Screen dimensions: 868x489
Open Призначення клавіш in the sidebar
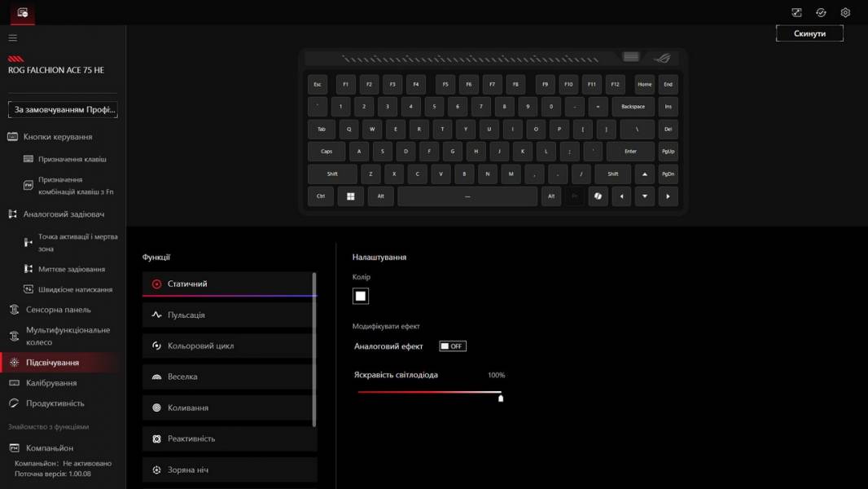(x=72, y=159)
